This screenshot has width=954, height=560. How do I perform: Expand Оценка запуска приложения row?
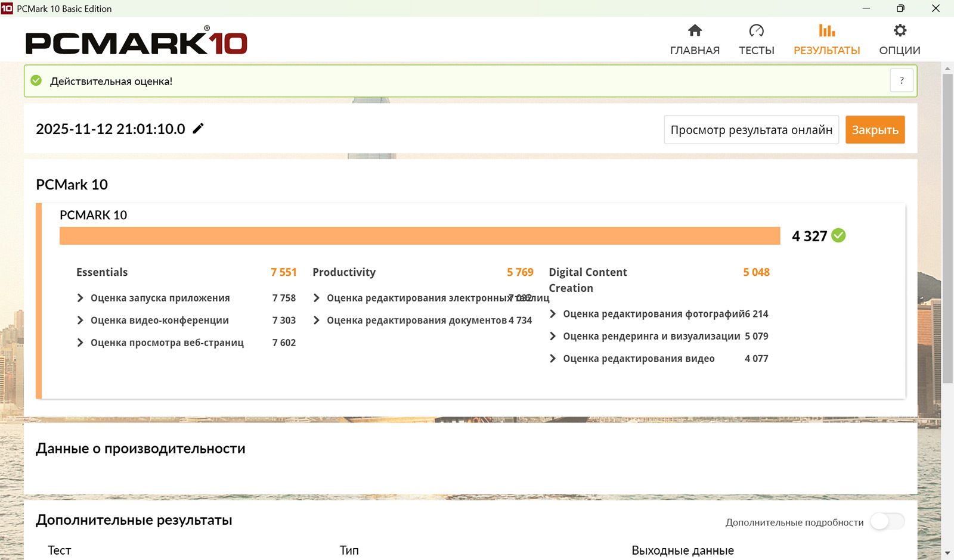(x=80, y=298)
